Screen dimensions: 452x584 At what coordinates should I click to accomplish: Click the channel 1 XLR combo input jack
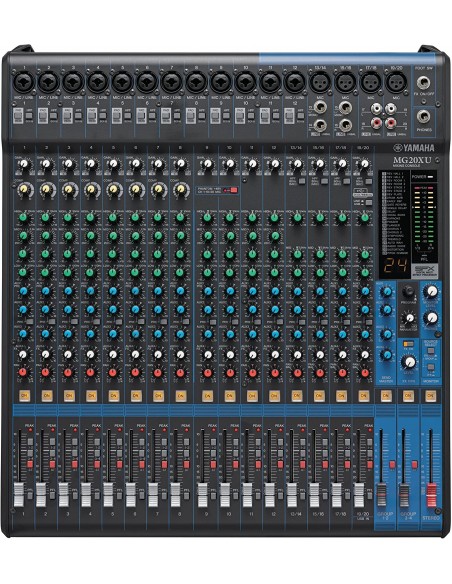[x=24, y=82]
